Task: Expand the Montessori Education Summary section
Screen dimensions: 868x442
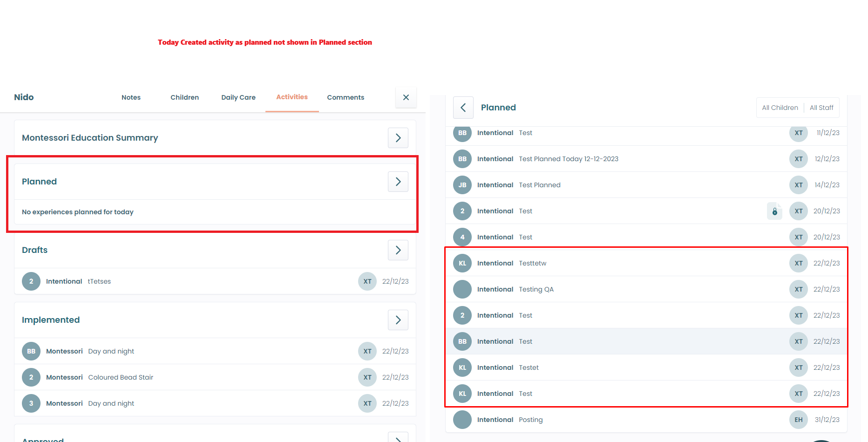Action: click(398, 138)
